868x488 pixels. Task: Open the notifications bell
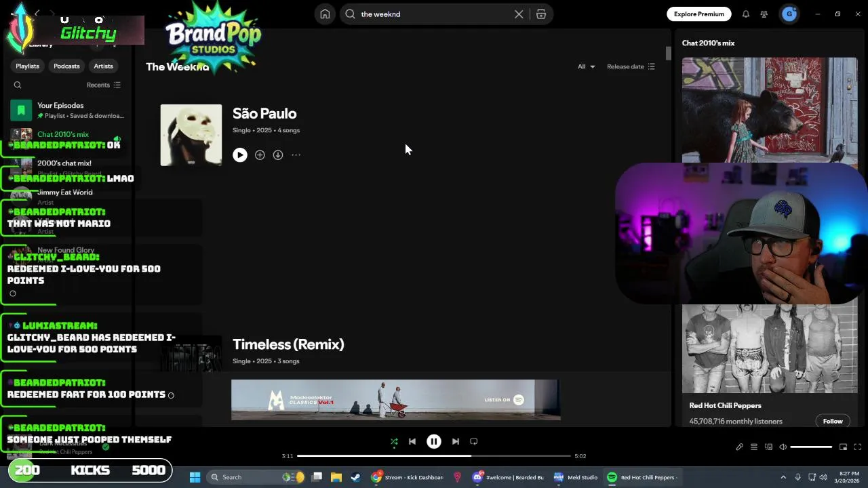[x=746, y=14]
